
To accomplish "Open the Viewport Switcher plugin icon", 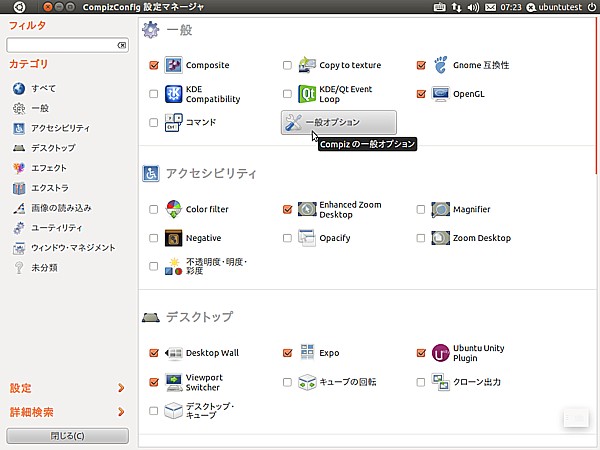I will pos(173,382).
